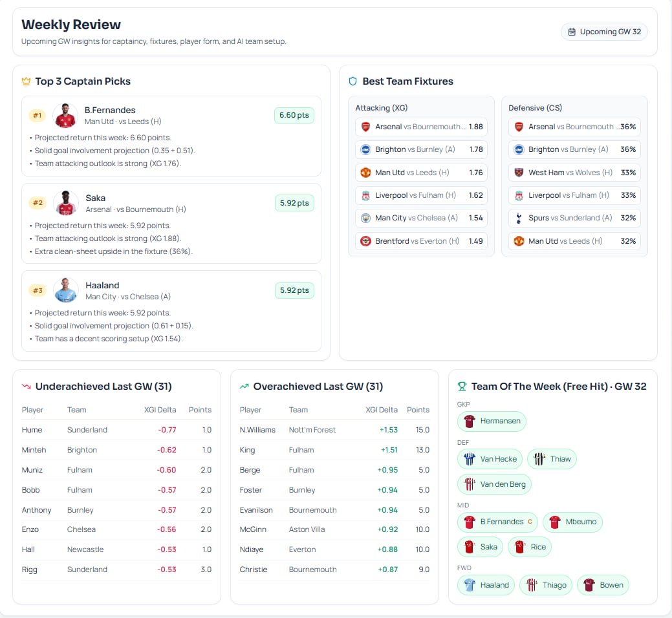Screen dimensions: 672x618
Task: Select the Muniz row in Underachieved table
Action: [x=116, y=470]
